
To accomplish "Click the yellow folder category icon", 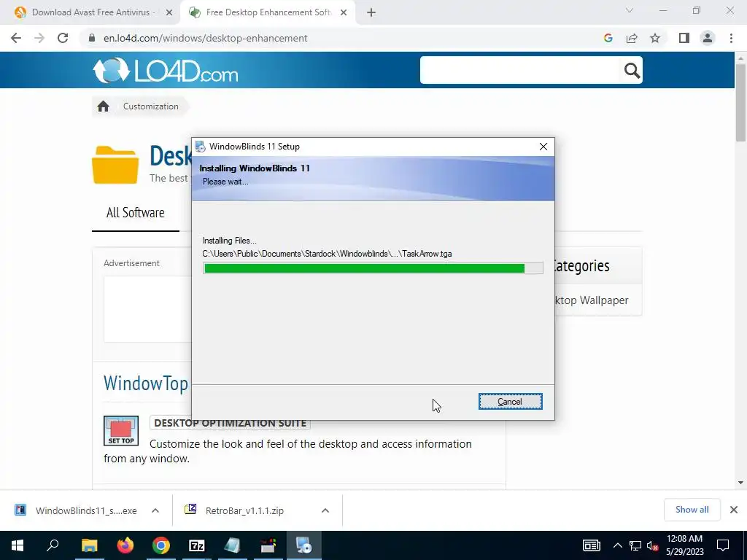I will (115, 165).
